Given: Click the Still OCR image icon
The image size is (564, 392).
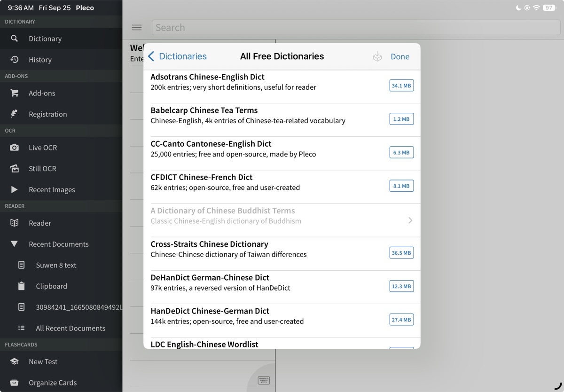Looking at the screenshot, I should pyautogui.click(x=15, y=168).
